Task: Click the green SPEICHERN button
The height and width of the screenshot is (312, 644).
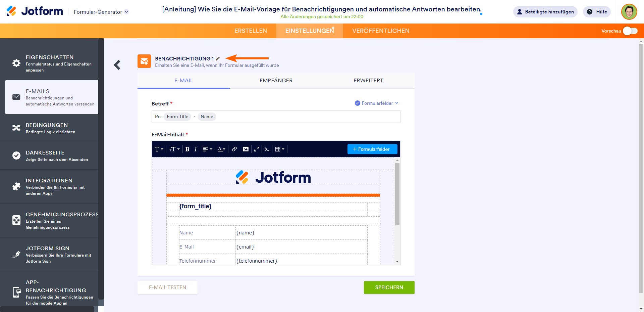Action: point(389,287)
